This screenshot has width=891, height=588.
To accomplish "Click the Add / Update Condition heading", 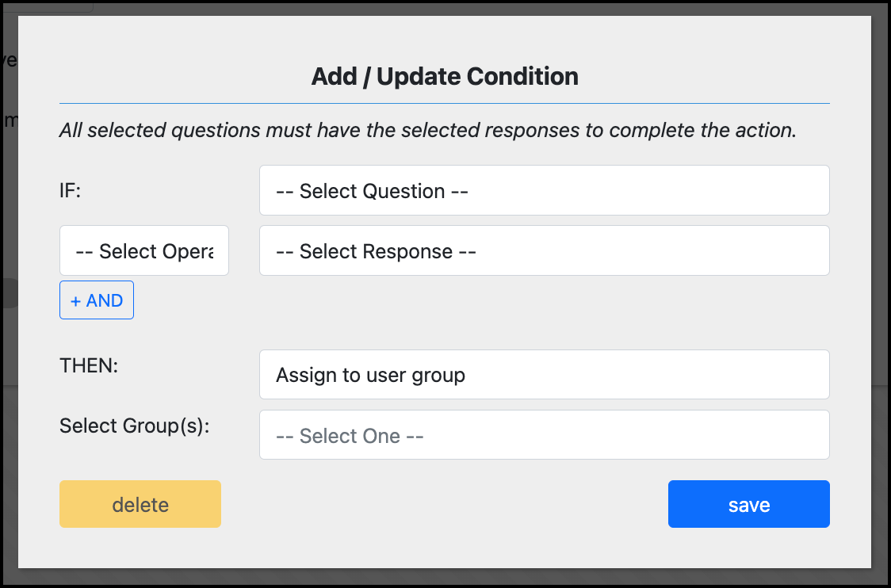I will [x=445, y=77].
